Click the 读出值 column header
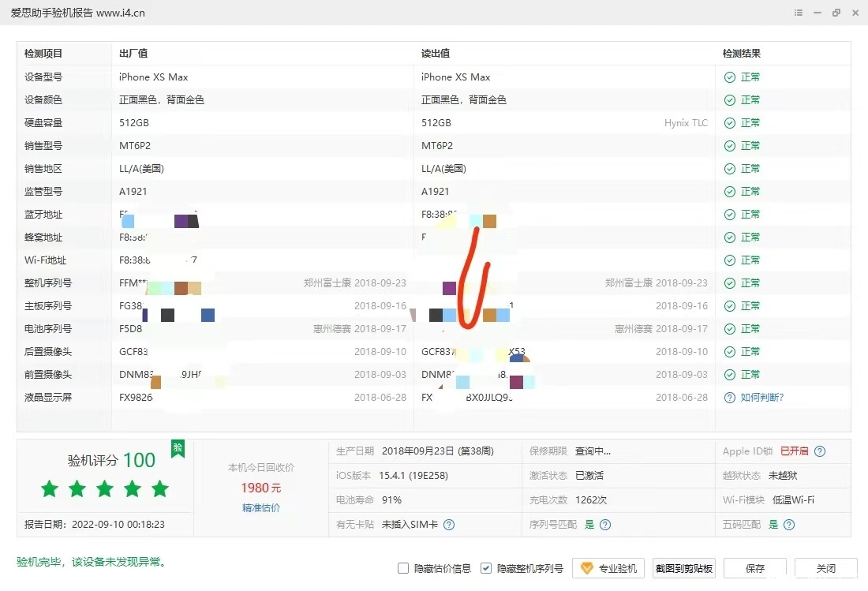The width and height of the screenshot is (868, 591). pyautogui.click(x=436, y=54)
